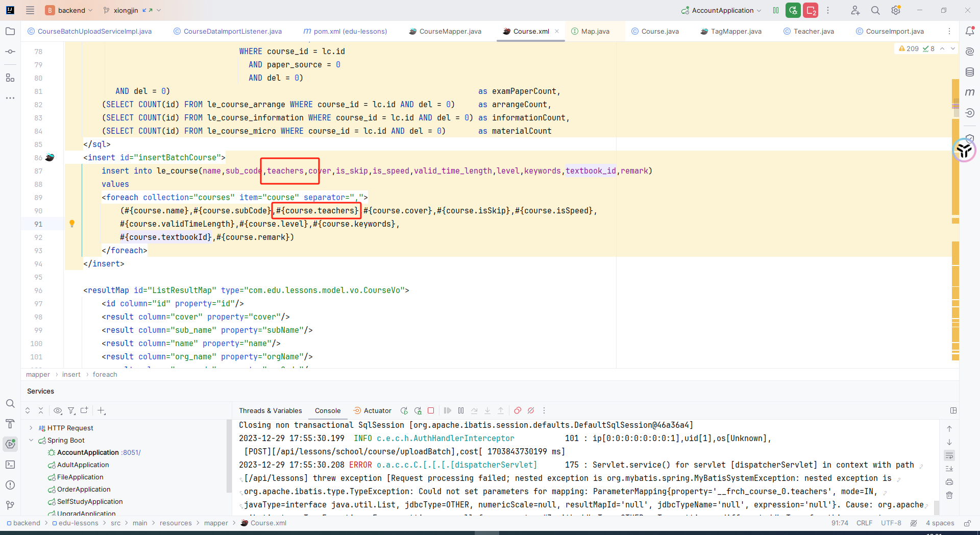Open the Database tool window

[x=970, y=72]
